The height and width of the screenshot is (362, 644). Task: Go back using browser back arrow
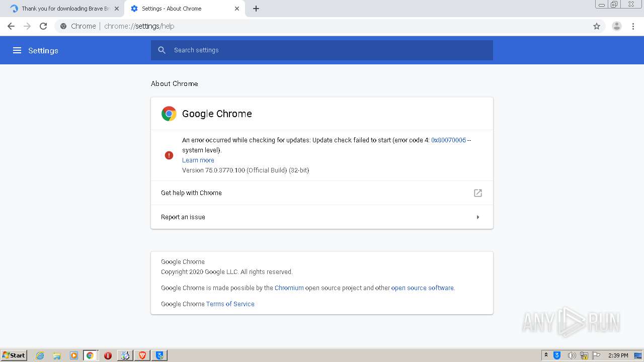tap(11, 26)
